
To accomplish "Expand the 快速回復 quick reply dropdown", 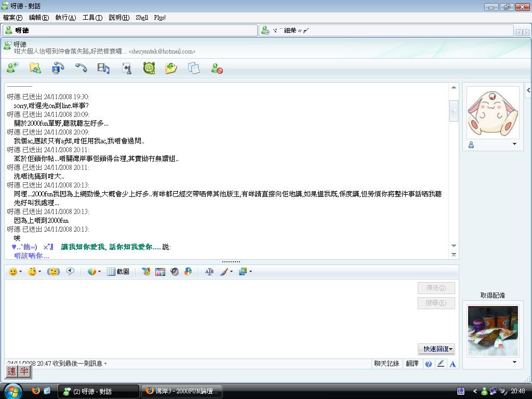I will (x=436, y=349).
